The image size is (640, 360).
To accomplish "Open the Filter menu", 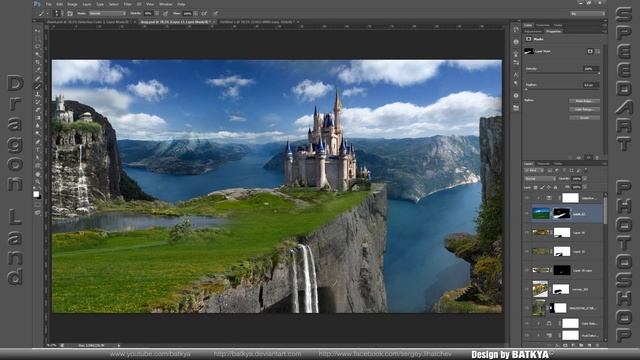I will pos(128,4).
